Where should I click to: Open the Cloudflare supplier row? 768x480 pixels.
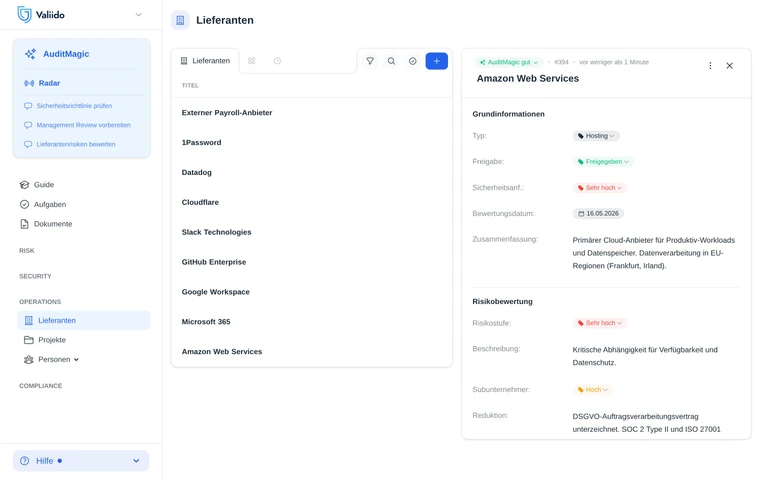[x=312, y=202]
